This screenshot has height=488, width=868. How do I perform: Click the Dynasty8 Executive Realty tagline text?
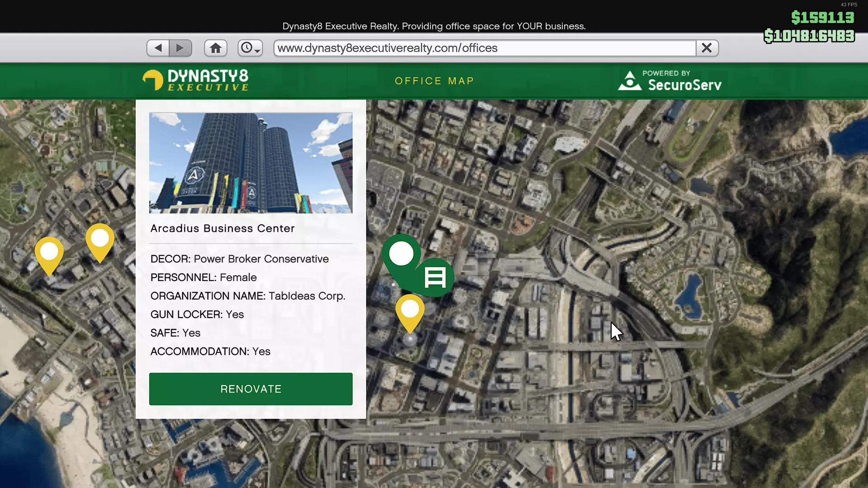pyautogui.click(x=434, y=26)
